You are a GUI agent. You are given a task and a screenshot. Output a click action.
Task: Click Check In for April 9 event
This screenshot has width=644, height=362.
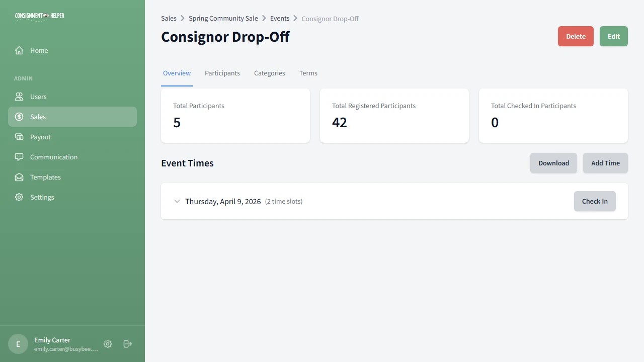tap(595, 201)
